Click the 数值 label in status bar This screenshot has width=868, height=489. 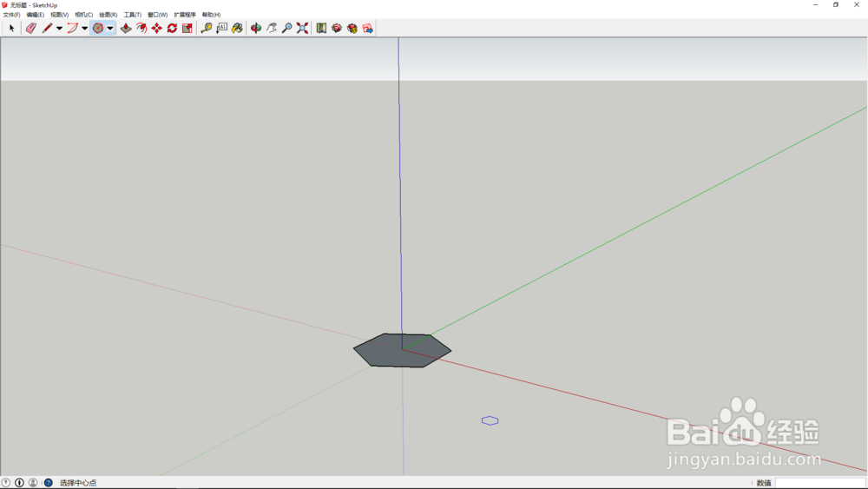[764, 483]
